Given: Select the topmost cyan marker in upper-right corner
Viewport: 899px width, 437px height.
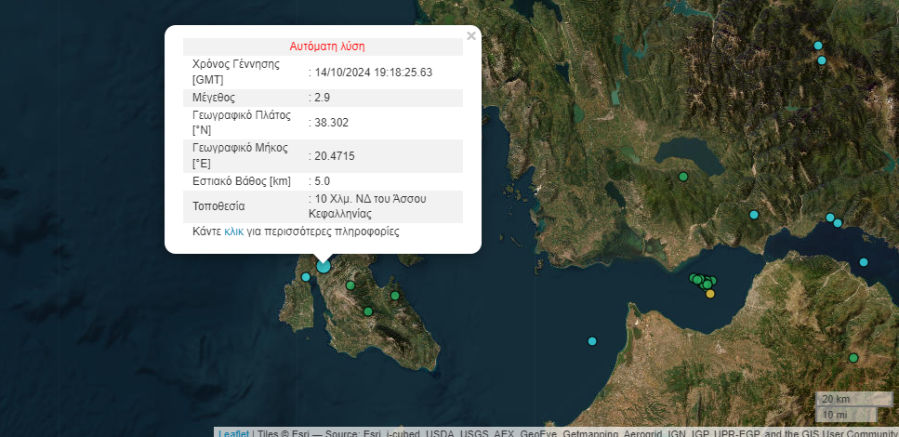Looking at the screenshot, I should pyautogui.click(x=817, y=45).
